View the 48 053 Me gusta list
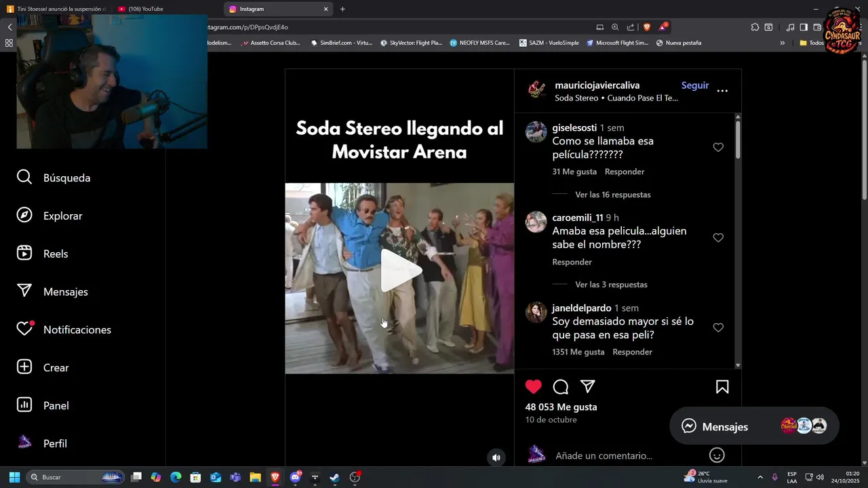 561,407
